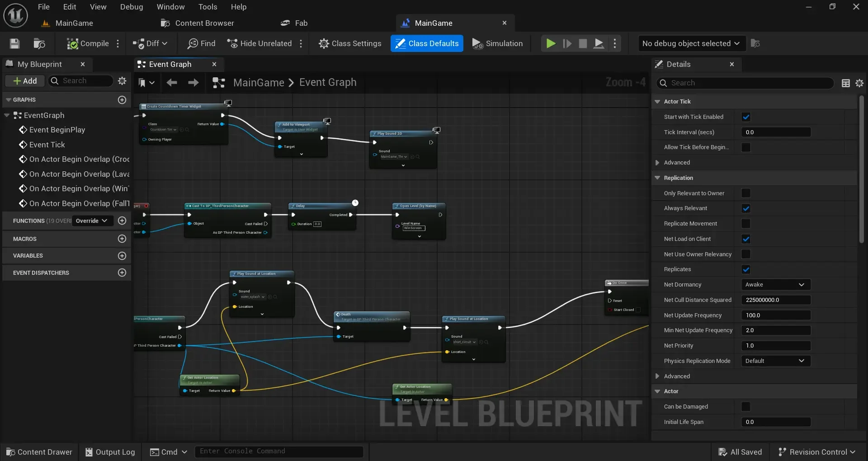Open the Output Log

[x=110, y=452]
